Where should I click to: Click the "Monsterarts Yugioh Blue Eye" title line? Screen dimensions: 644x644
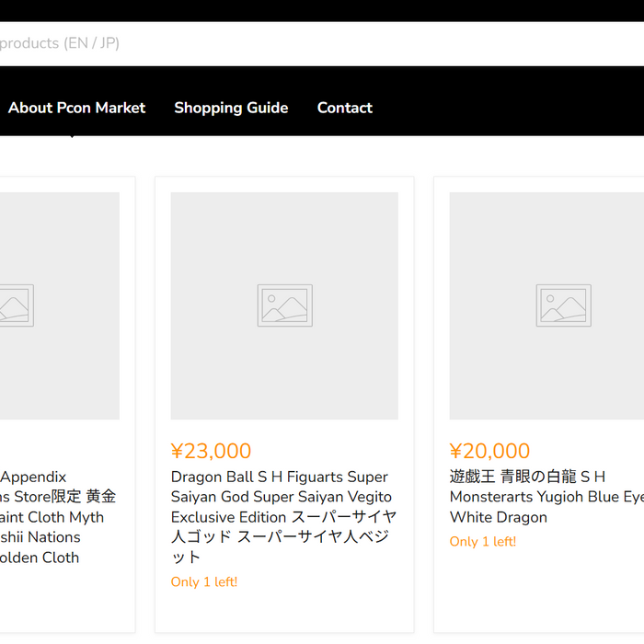click(x=546, y=497)
